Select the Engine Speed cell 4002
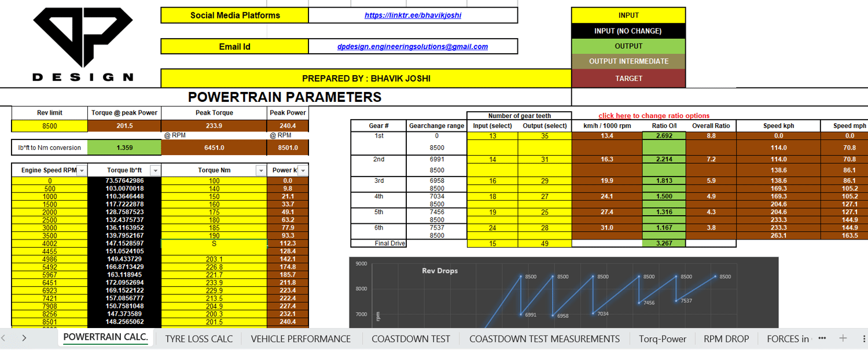 [49, 244]
